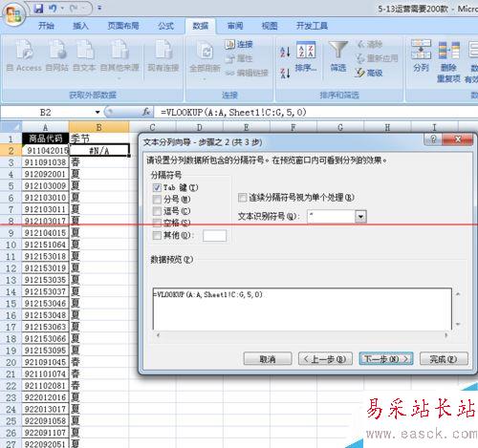Click the 完成 finish button
This screenshot has height=448, width=478.
coord(444,359)
